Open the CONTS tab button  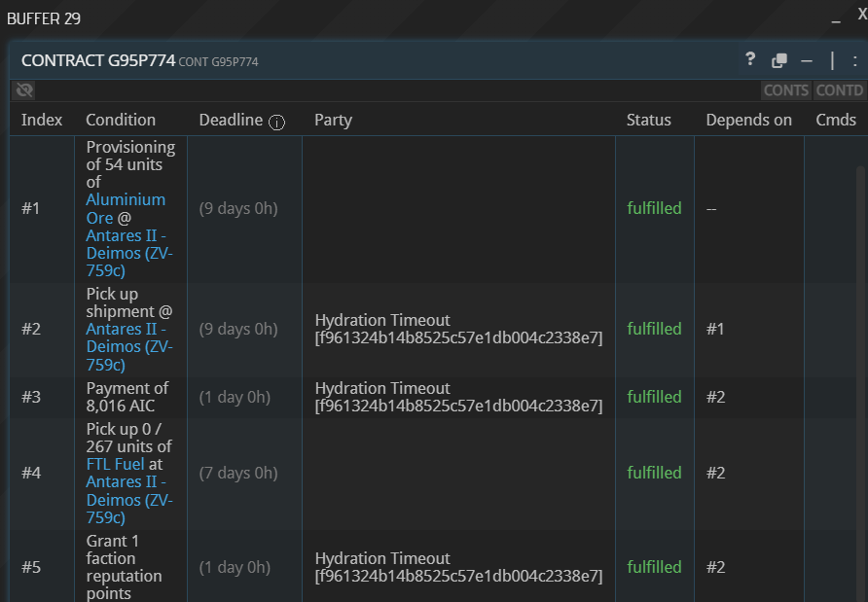786,90
